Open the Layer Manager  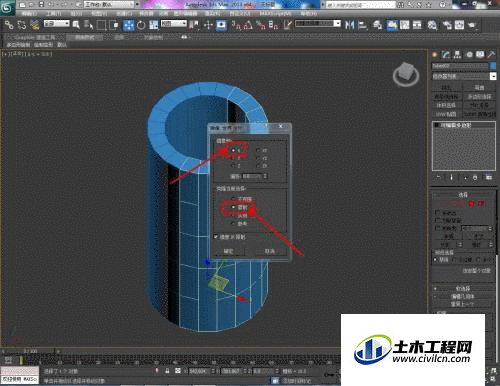point(377,25)
